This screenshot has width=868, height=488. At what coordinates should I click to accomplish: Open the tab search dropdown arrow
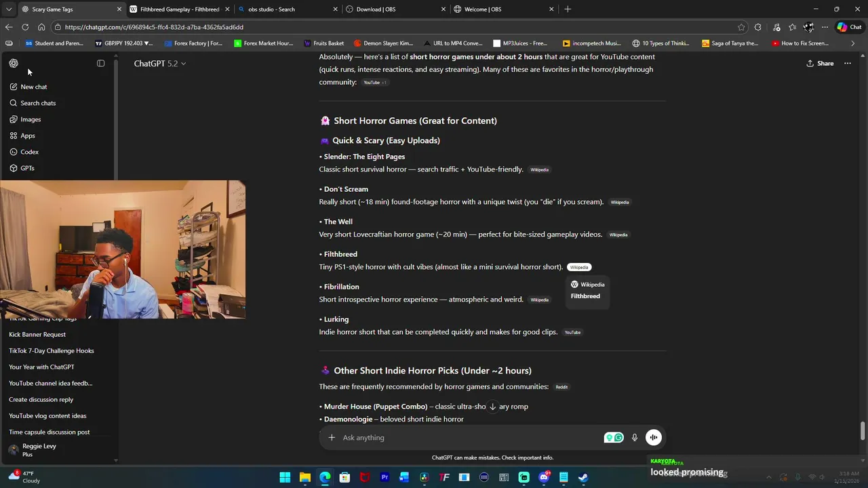coord(8,9)
